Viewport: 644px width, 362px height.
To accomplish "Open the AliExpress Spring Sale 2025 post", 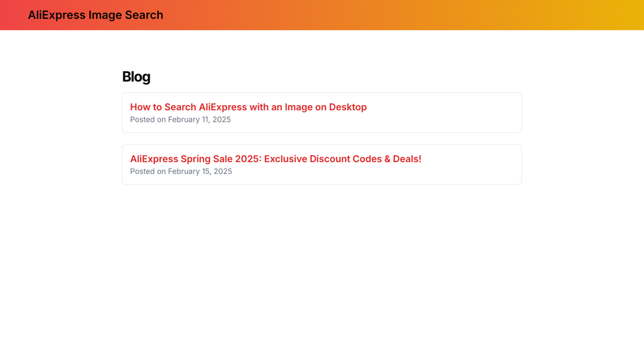I will point(276,159).
